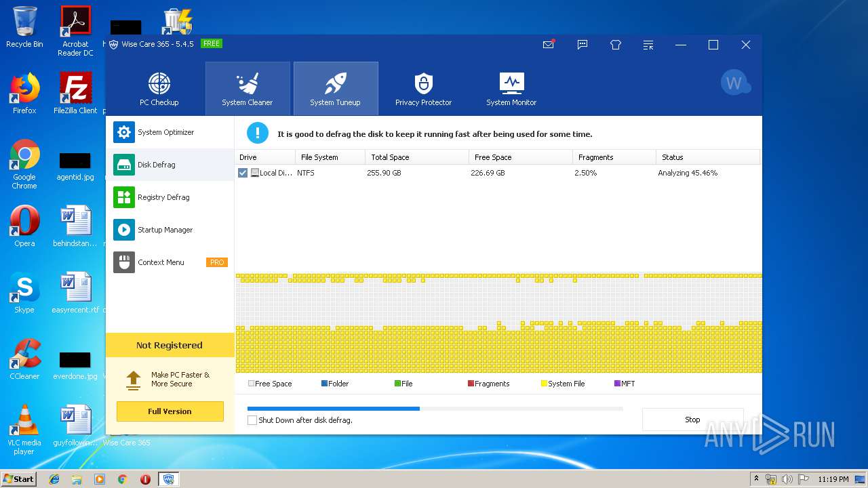Sort by Free Space column header
The width and height of the screenshot is (868, 488).
[521, 157]
